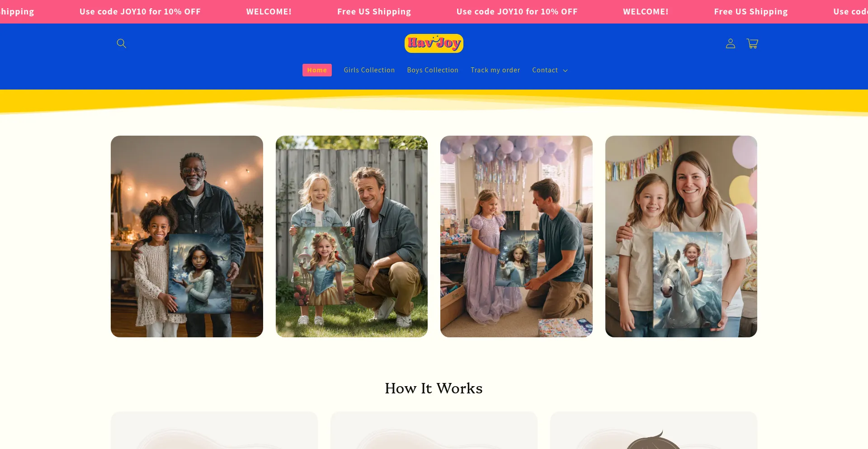Click the mother and daughter unicorn photo
868x449 pixels.
tap(681, 236)
